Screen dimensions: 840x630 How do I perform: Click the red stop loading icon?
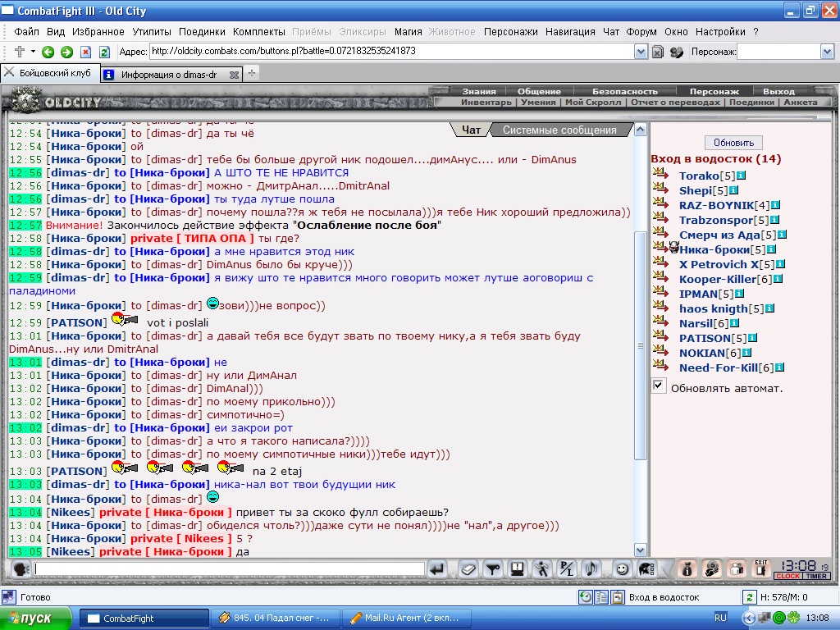point(85,52)
